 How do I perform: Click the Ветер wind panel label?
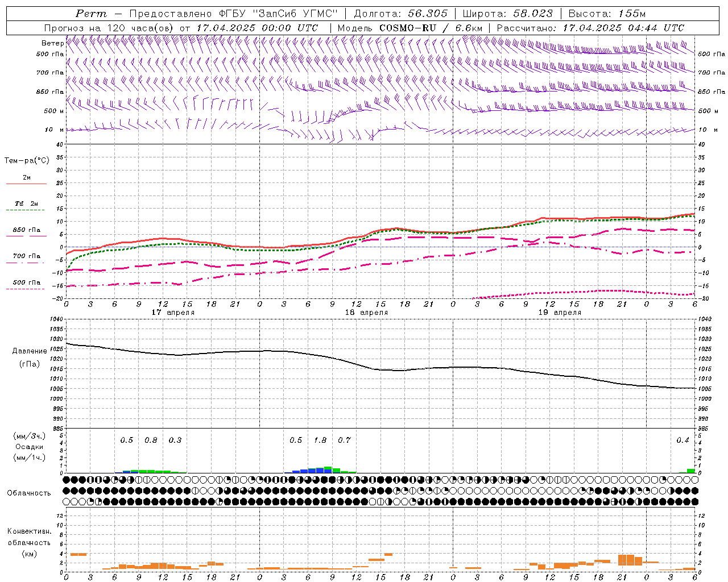click(x=52, y=43)
